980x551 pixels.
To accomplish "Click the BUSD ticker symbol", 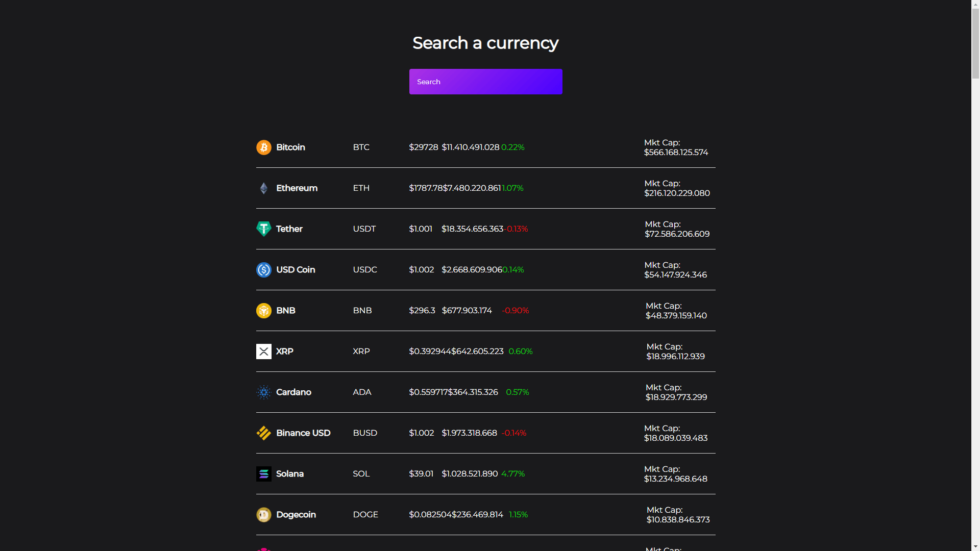I will click(x=365, y=433).
